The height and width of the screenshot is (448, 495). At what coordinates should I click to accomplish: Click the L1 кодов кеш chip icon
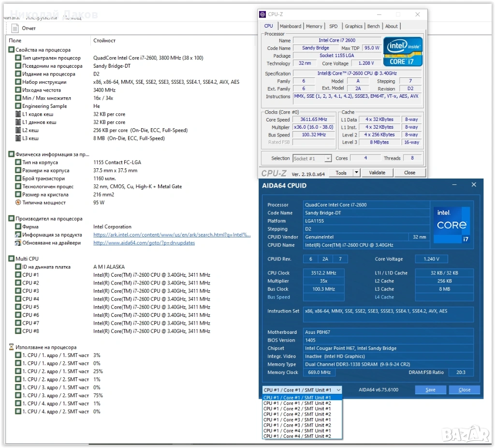click(x=18, y=114)
